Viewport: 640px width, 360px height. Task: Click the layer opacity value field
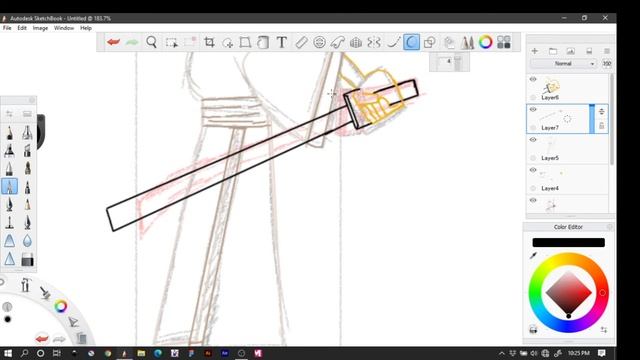click(x=607, y=64)
